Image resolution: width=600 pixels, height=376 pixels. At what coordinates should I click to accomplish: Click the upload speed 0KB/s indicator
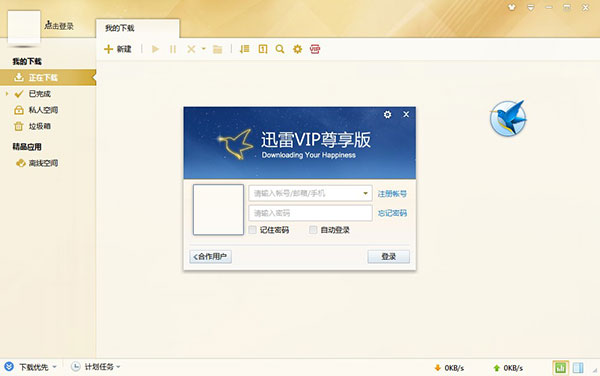pyautogui.click(x=508, y=368)
